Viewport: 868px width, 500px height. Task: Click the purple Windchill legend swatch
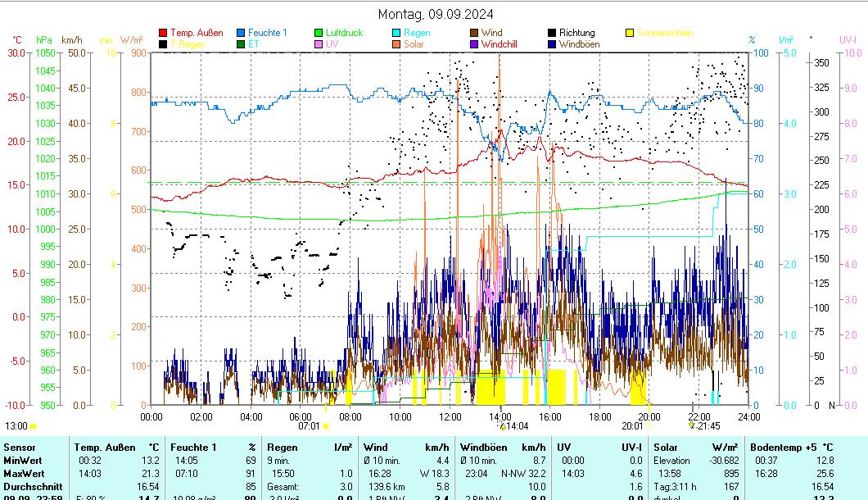475,44
